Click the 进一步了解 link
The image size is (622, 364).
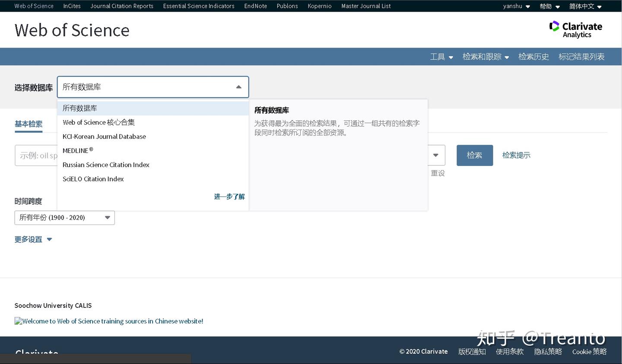[229, 196]
